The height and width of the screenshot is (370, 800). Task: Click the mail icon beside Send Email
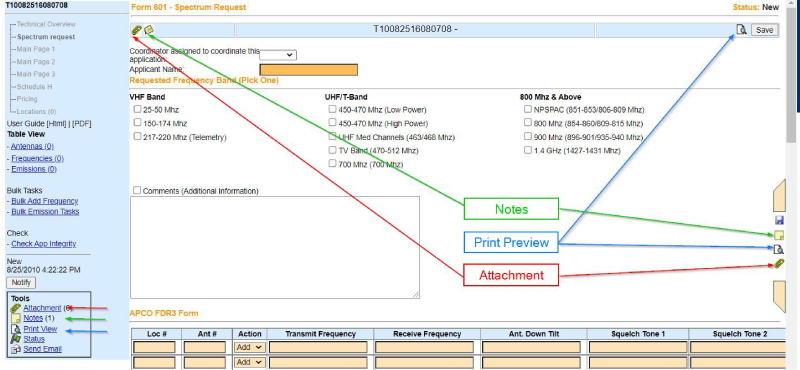(15, 349)
